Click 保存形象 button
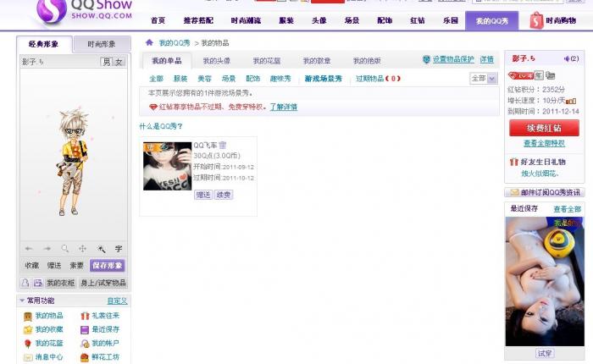Image resolution: width=593 pixels, height=364 pixels. 108,265
